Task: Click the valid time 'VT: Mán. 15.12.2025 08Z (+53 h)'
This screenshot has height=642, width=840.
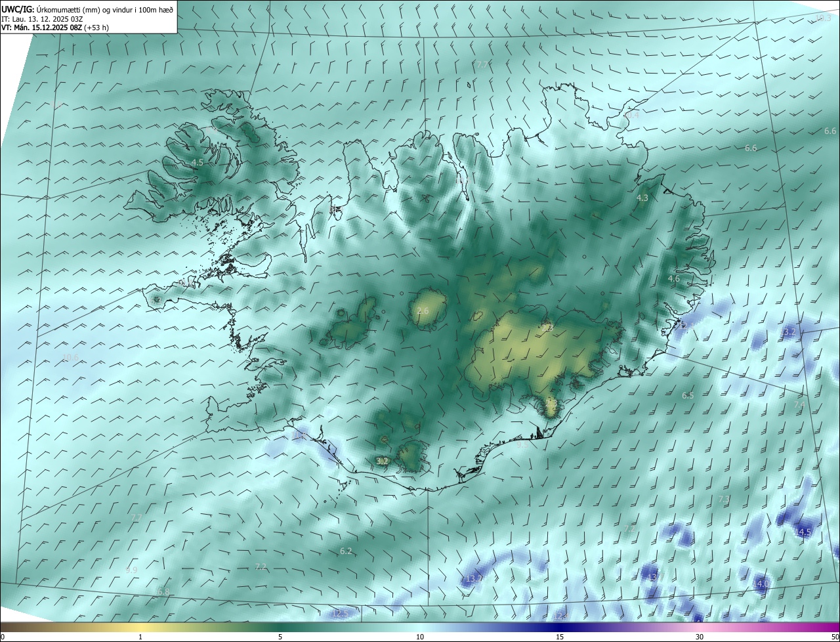Action: (55, 28)
